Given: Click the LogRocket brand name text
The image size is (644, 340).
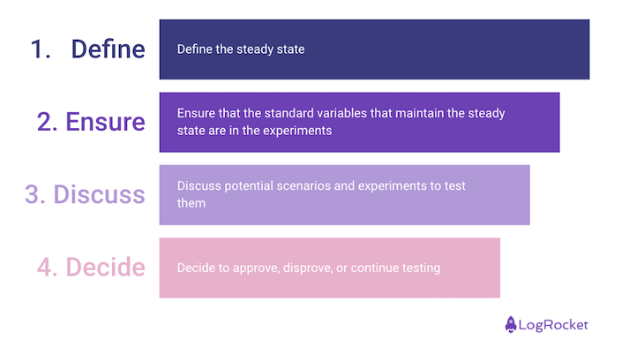Looking at the screenshot, I should coord(553,325).
